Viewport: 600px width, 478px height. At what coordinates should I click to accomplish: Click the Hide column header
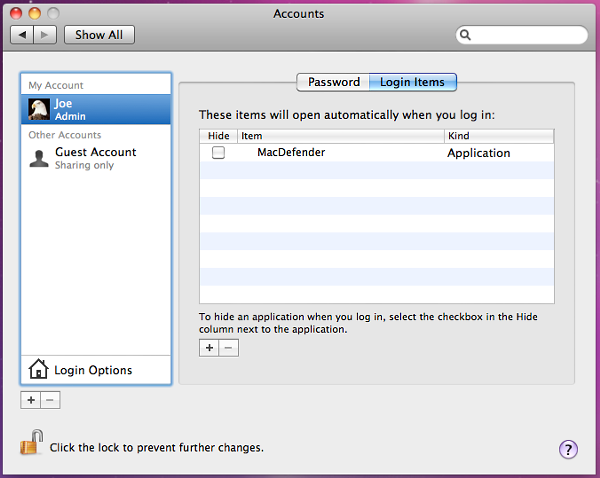point(218,136)
